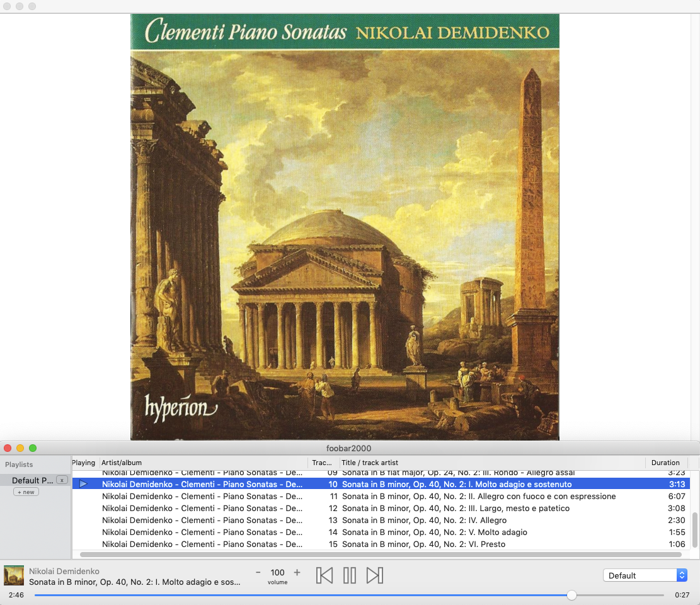Viewport: 700px width, 605px height.
Task: Click the Artist/album column header
Action: tap(204, 463)
